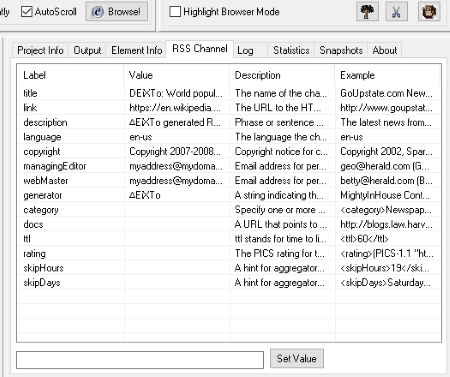
Task: Select the managingEditor row
Action: click(x=229, y=166)
